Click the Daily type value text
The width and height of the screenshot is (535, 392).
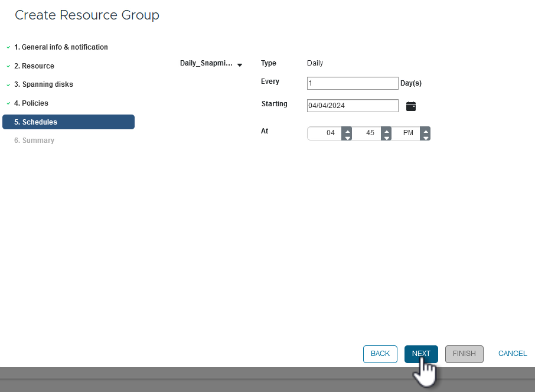coord(315,63)
